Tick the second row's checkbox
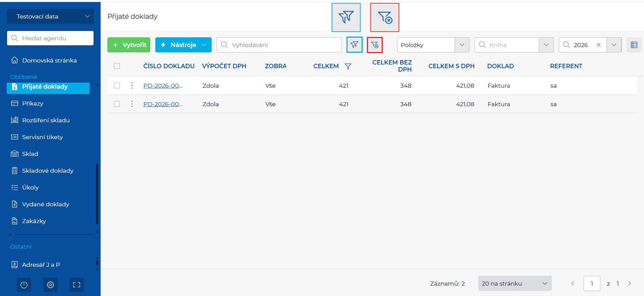644x296 pixels. tap(117, 104)
